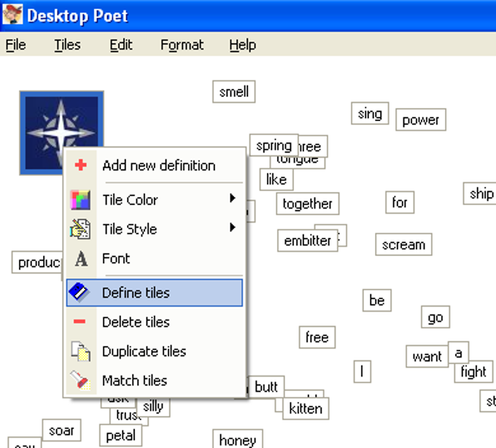496x448 pixels.
Task: Select the 'like' word tile
Action: [276, 179]
